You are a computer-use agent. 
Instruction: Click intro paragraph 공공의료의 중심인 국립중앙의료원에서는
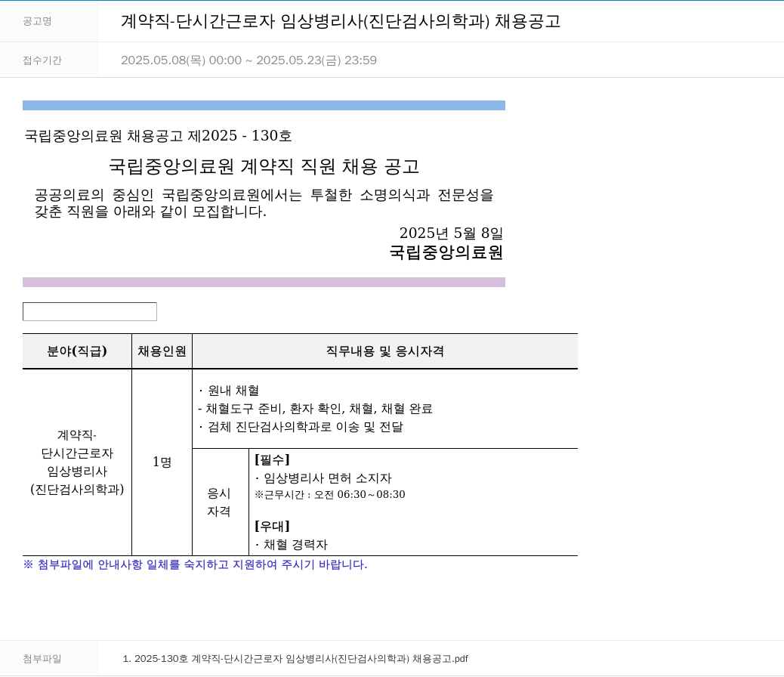[264, 203]
